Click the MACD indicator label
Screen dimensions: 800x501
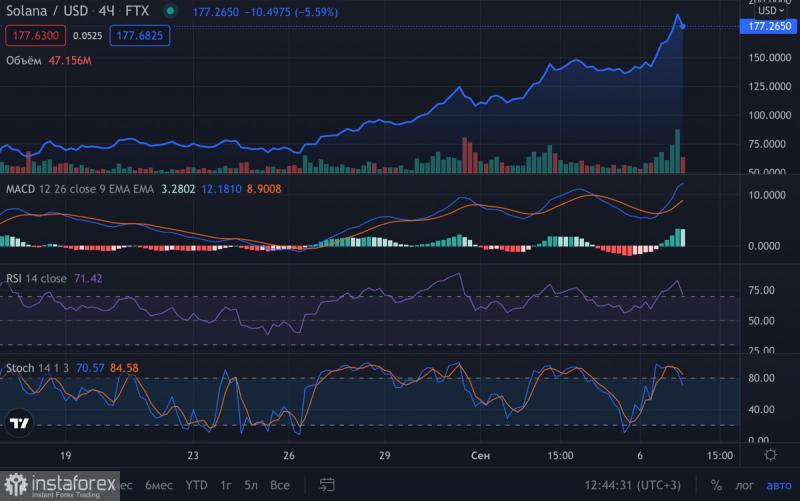coord(21,188)
